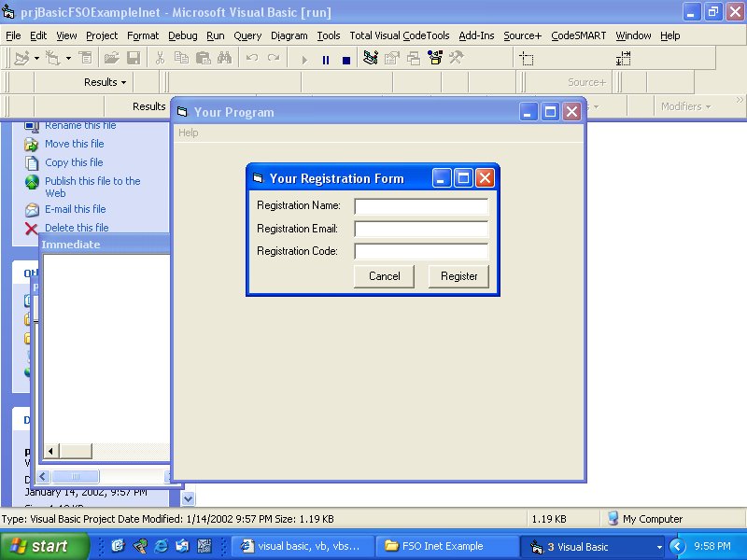Image resolution: width=747 pixels, height=560 pixels.
Task: Click the Pause (Break) toolbar button
Action: tap(326, 59)
